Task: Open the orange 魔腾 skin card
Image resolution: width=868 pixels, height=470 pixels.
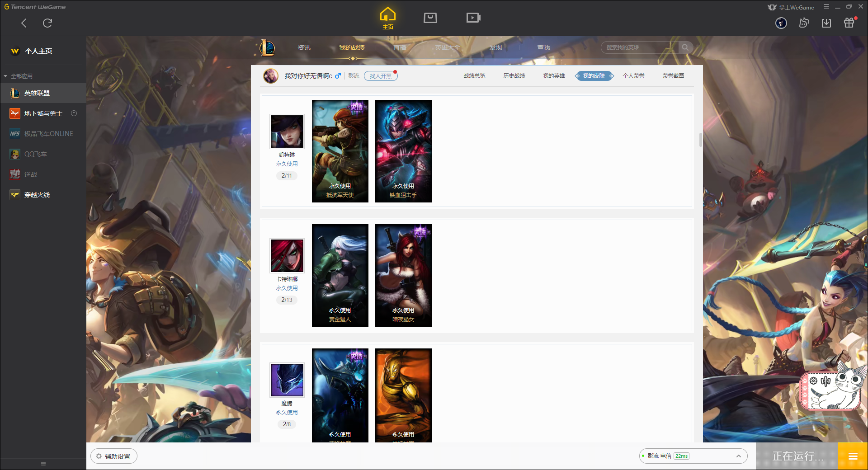Action: tap(403, 395)
